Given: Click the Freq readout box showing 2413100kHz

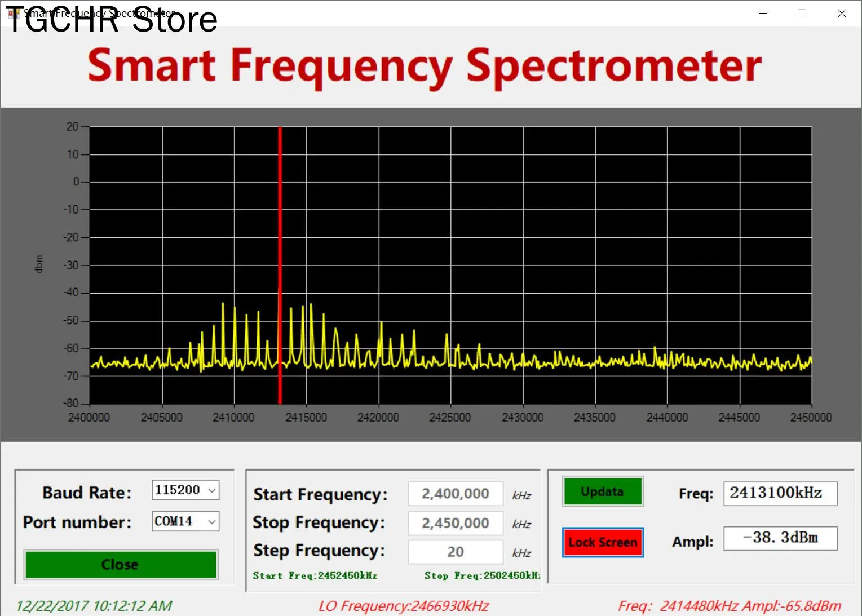Looking at the screenshot, I should [x=780, y=493].
